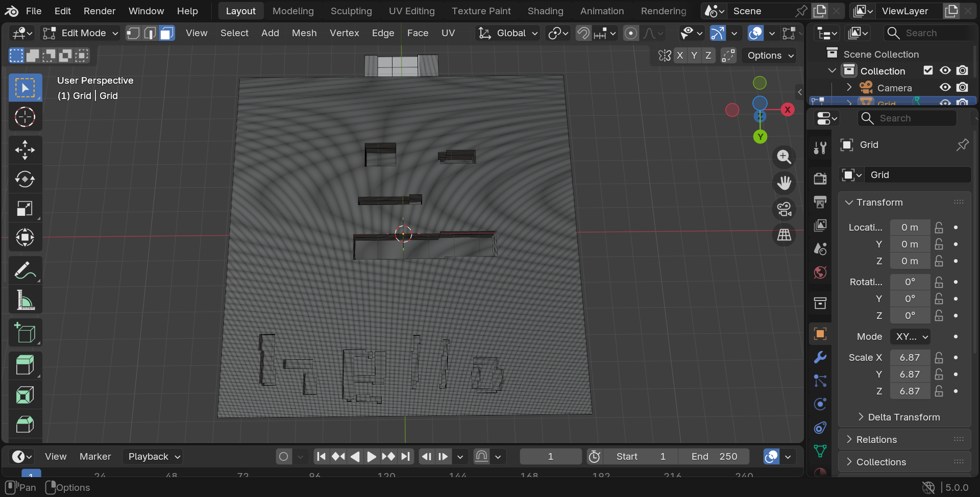Screen dimensions: 980x497
Task: Toggle X axis mesh symmetry
Action: [680, 56]
